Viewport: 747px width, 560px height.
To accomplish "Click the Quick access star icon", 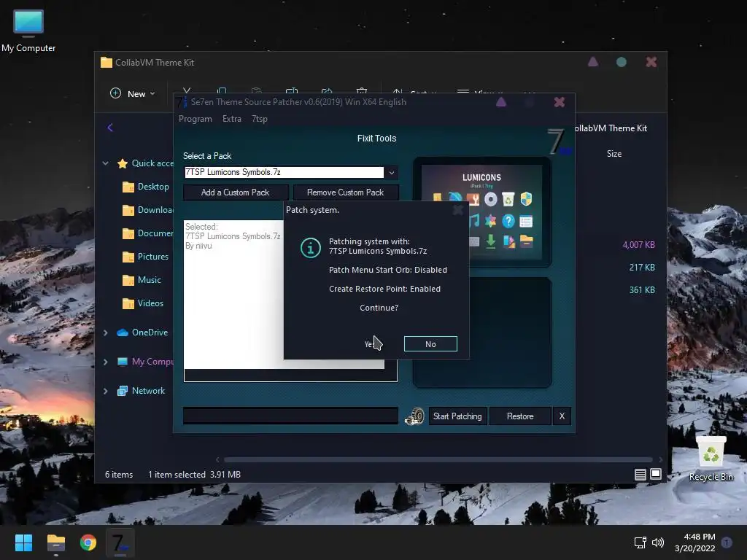I will tap(123, 163).
